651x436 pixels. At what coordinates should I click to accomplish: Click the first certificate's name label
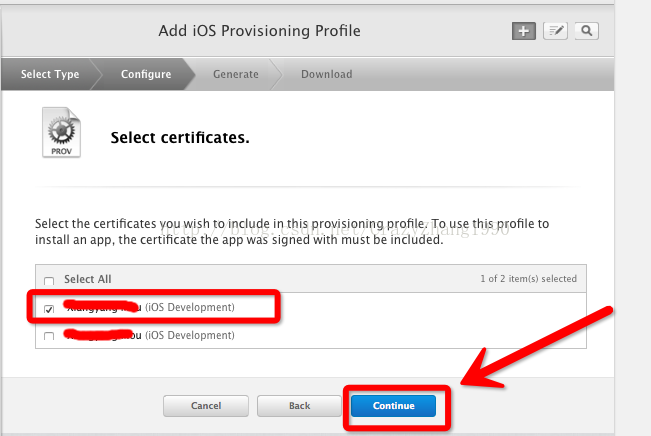click(150, 307)
